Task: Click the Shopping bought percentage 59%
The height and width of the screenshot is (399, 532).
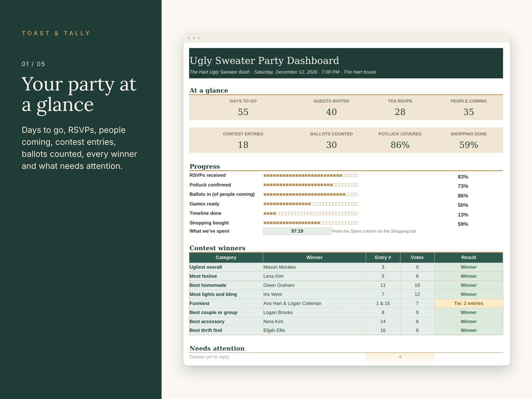Action: (x=463, y=224)
